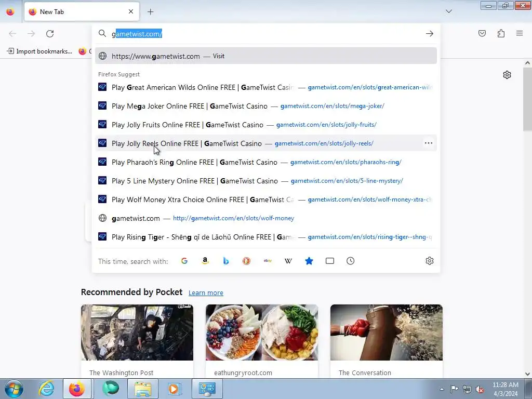Open new tab personalize gear icon
Image resolution: width=532 pixels, height=399 pixels.
(x=507, y=75)
